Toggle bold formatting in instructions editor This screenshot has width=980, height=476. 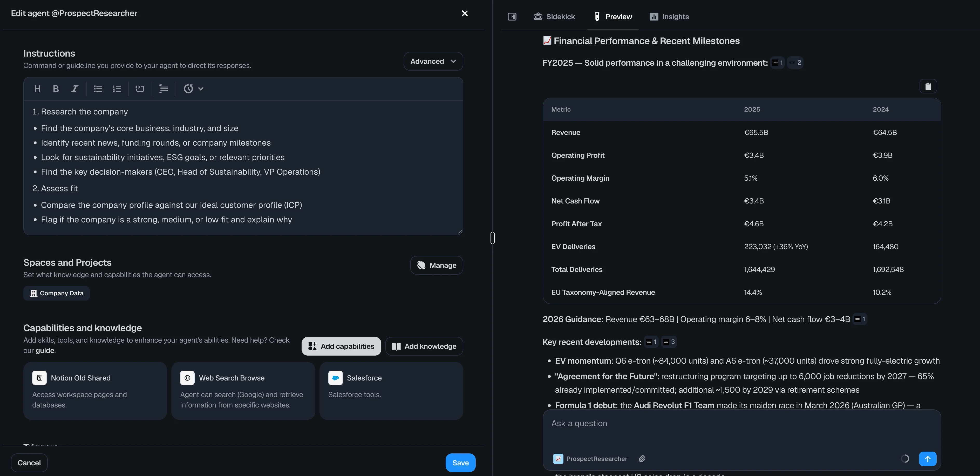[x=56, y=89]
